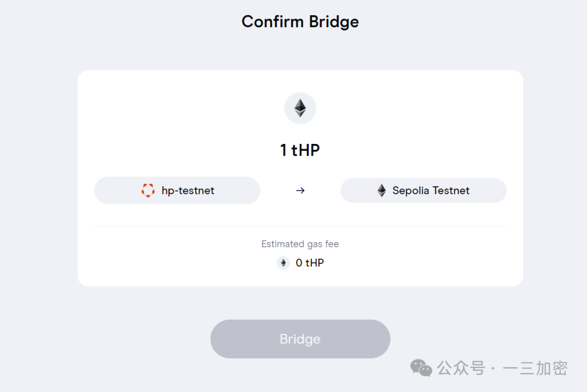Image resolution: width=587 pixels, height=392 pixels.
Task: Select the hp-testnet source network text
Action: (x=188, y=191)
